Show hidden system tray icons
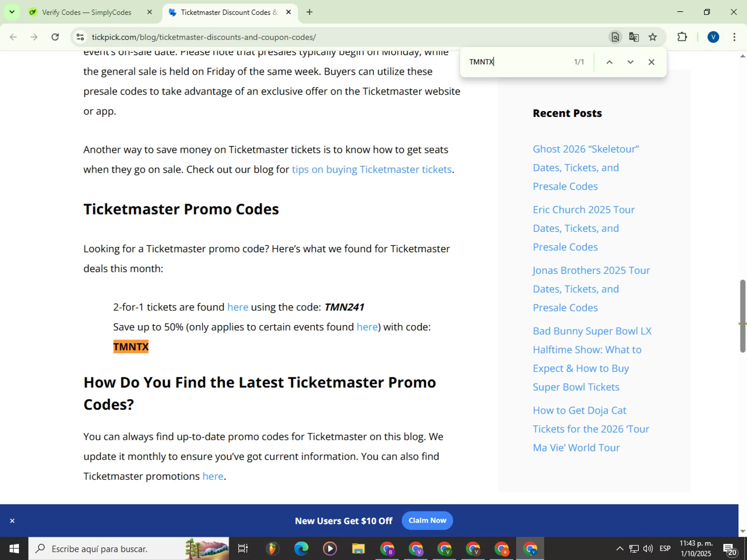Image resolution: width=747 pixels, height=560 pixels. [620, 549]
